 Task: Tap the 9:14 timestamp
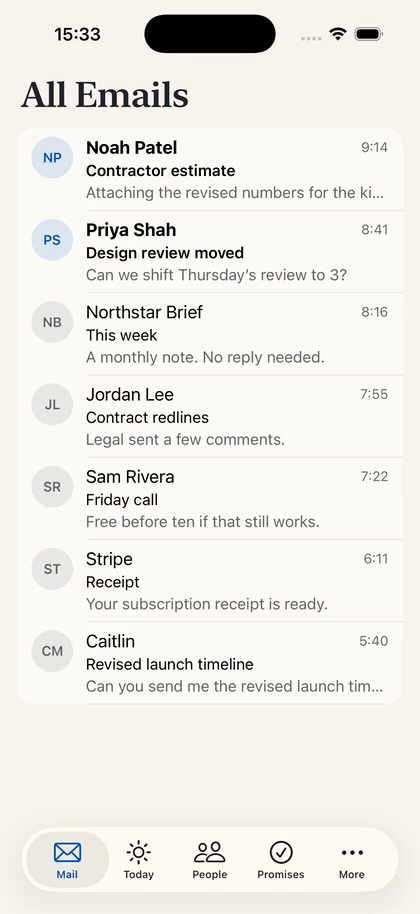click(375, 147)
